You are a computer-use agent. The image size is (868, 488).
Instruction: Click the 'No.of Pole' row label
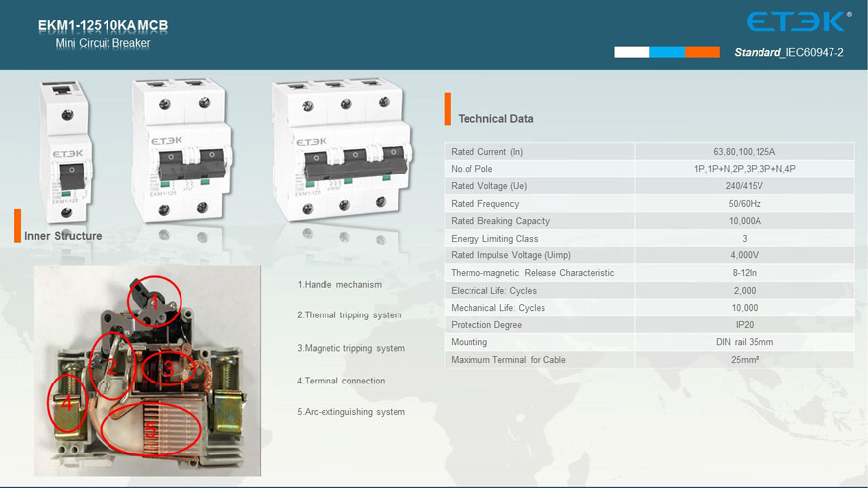[471, 169]
